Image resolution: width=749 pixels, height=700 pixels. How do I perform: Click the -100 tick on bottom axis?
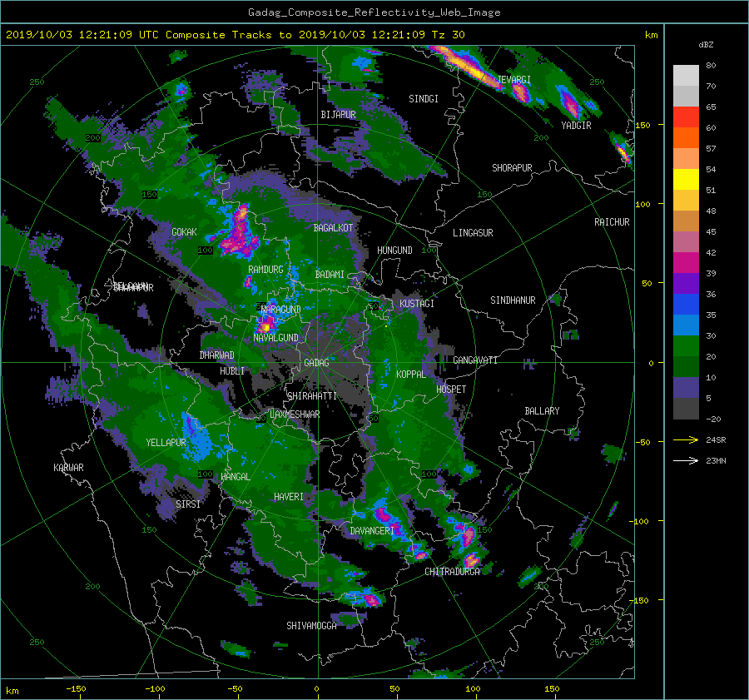156,689
